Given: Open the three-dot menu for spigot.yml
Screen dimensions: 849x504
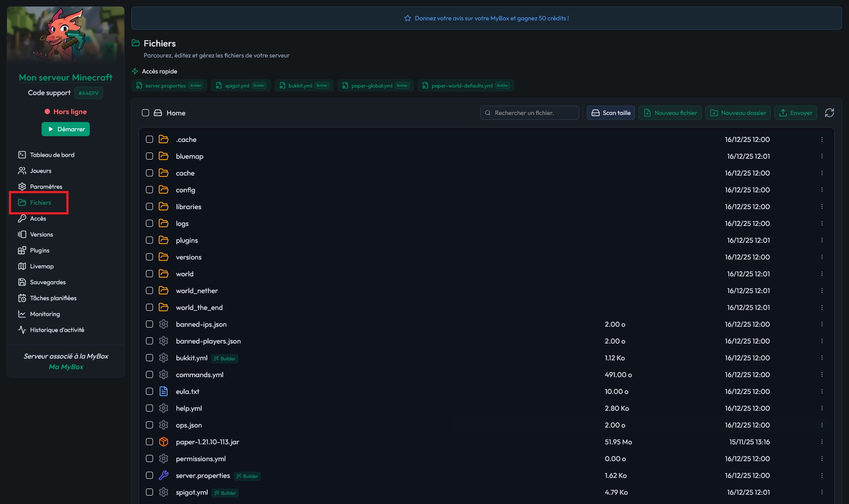Looking at the screenshot, I should click(x=822, y=492).
